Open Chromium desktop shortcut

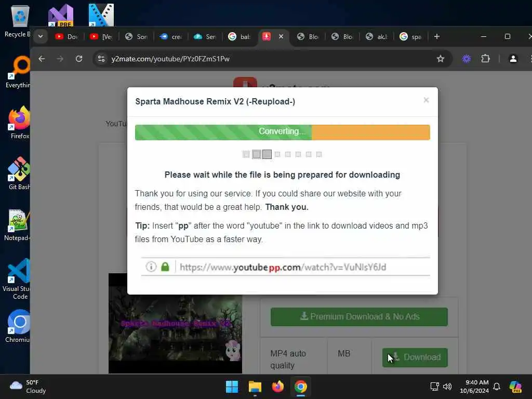[x=19, y=326]
